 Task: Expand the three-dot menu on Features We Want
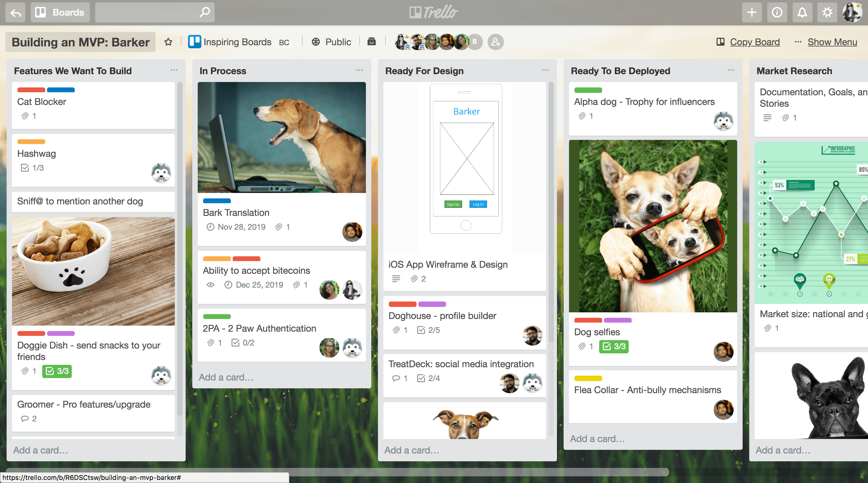[174, 70]
